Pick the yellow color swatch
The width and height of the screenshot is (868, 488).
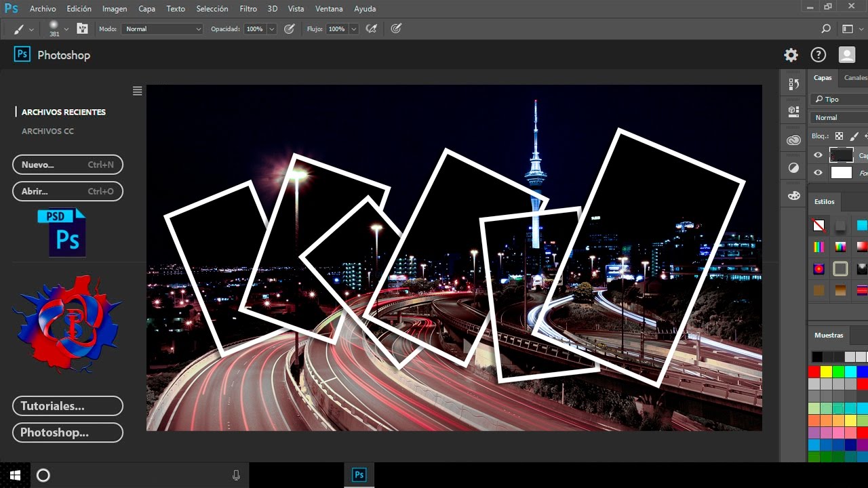[x=826, y=371]
